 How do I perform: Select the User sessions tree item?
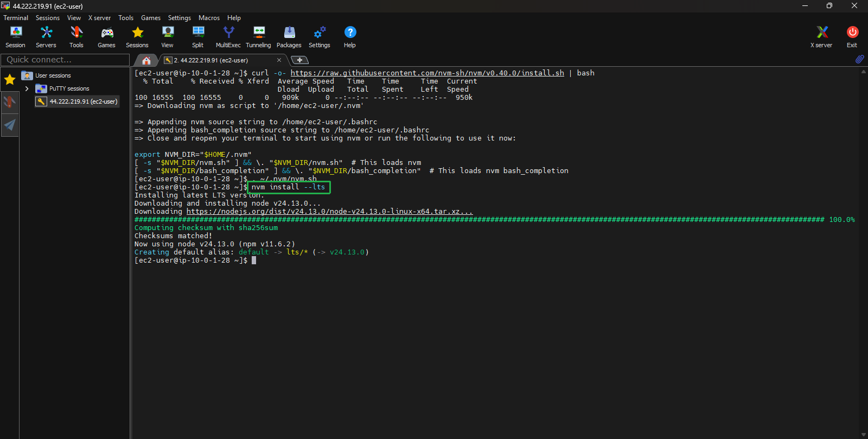46,75
